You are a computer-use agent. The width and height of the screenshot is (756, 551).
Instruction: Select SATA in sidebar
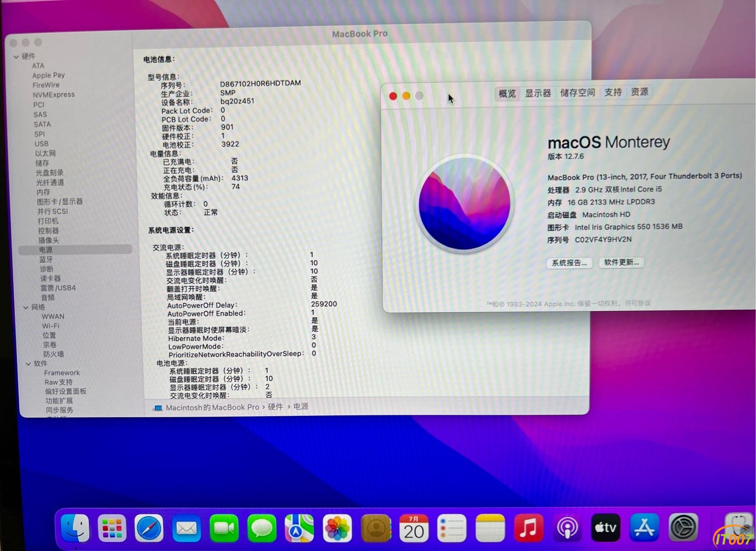(x=42, y=124)
